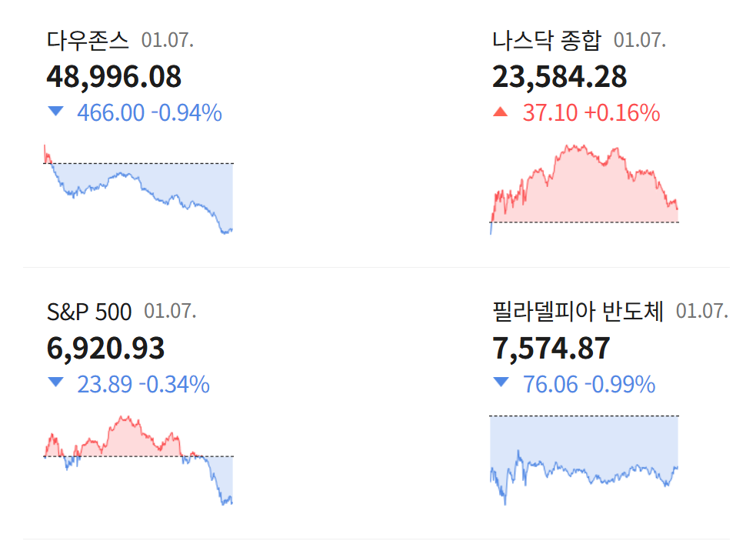Open the 다우존스 index title link
The height and width of the screenshot is (541, 756).
coord(88,40)
